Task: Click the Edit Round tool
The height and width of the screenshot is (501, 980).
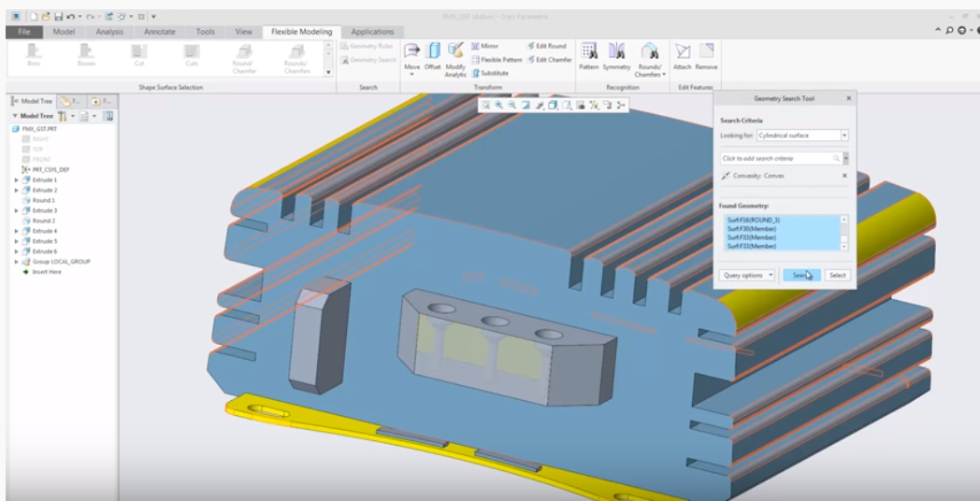Action: click(547, 46)
